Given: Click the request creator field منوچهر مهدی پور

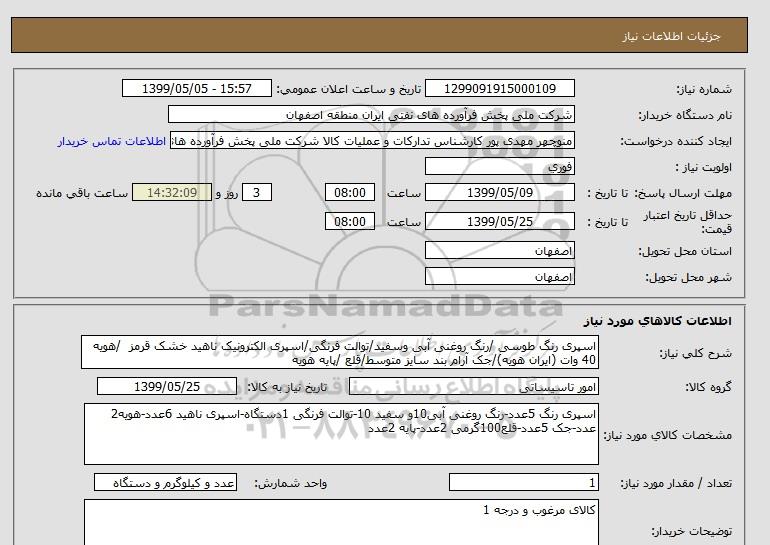Looking at the screenshot, I should click(372, 141).
